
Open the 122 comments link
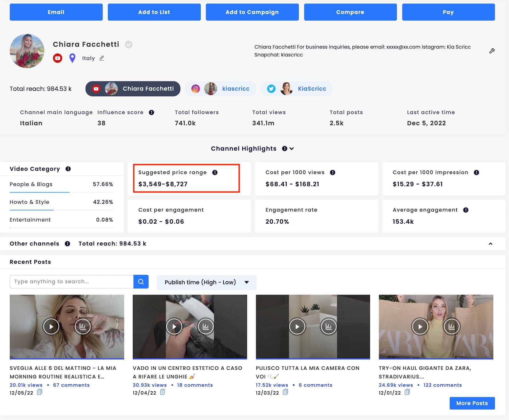pyautogui.click(x=442, y=385)
